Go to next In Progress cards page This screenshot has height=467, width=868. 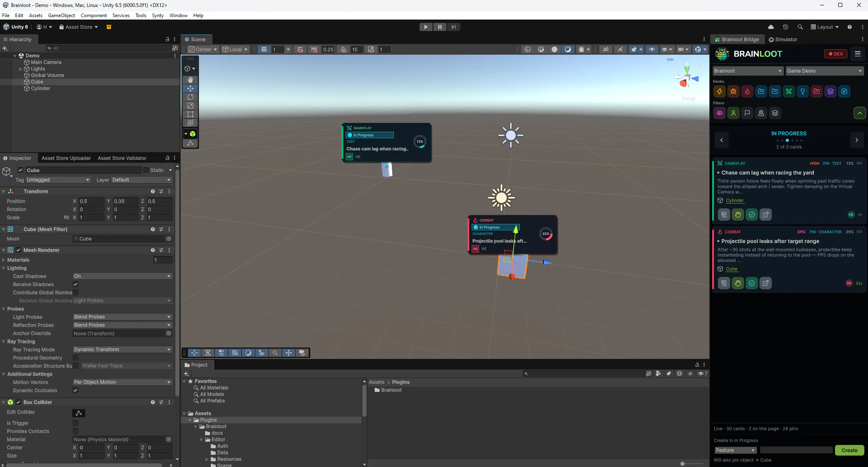pyautogui.click(x=857, y=140)
